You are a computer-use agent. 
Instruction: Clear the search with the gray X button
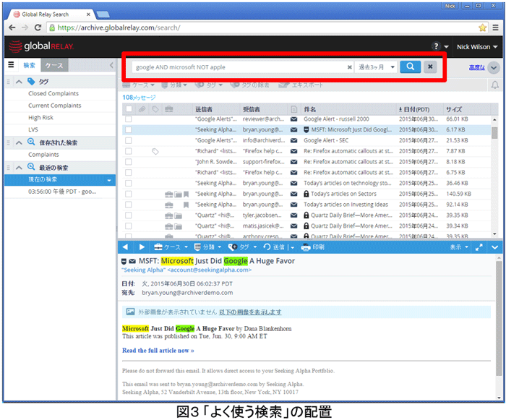point(430,67)
